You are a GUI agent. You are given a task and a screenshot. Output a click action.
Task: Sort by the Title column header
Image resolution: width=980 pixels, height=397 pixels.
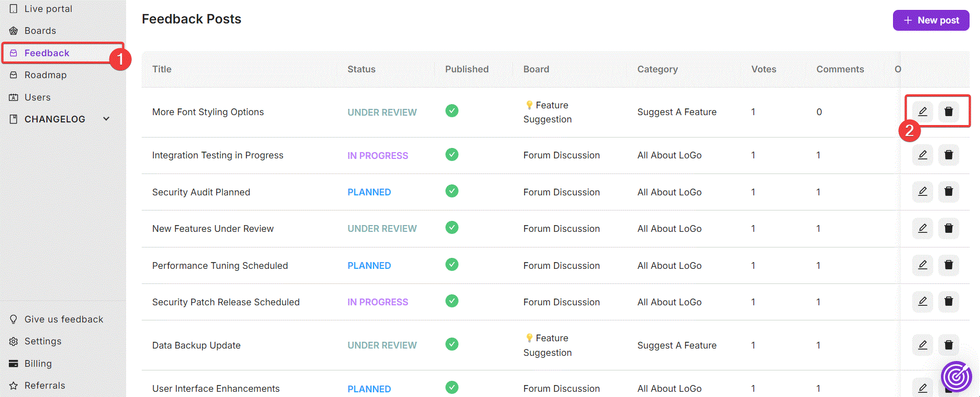pyautogui.click(x=162, y=69)
